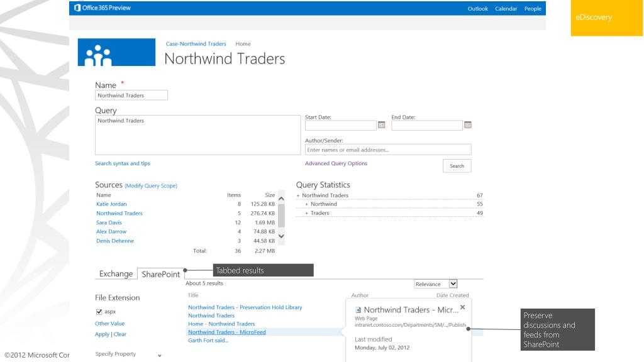Open Search syntax and tips link
Viewport: 644px width, 362px height.
click(123, 163)
